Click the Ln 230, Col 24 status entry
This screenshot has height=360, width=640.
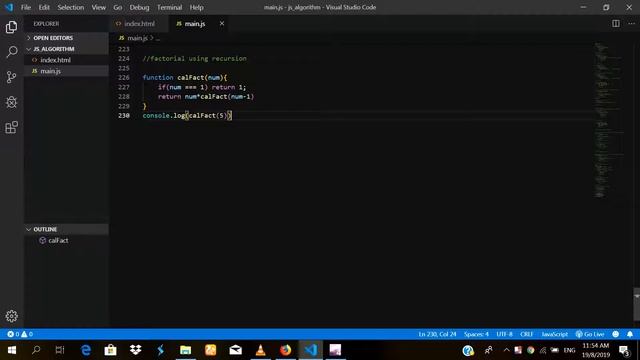tap(437, 334)
